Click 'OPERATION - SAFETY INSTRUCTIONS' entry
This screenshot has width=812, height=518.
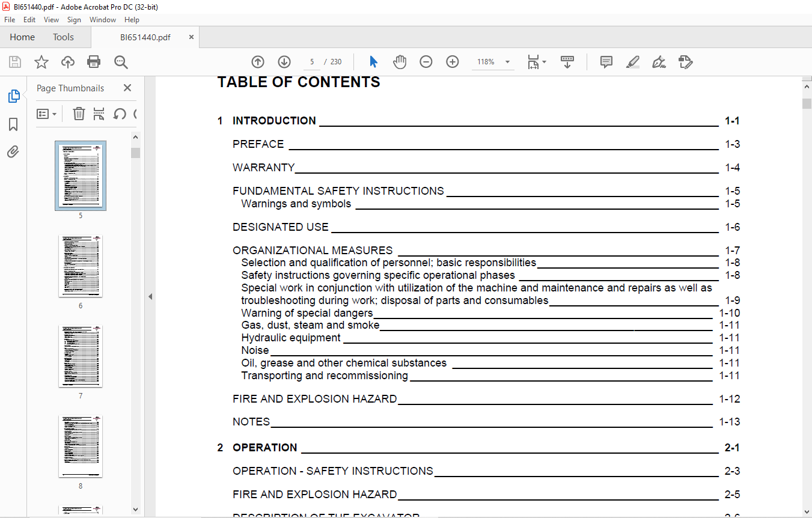pos(486,471)
